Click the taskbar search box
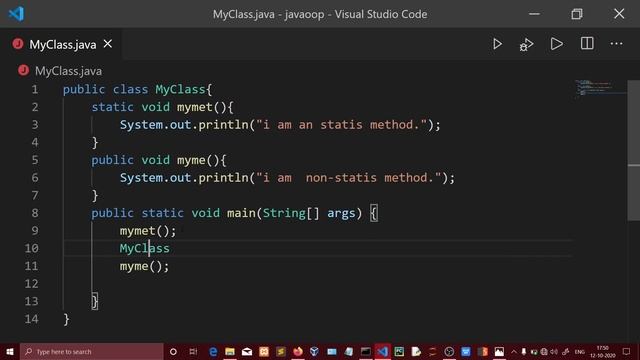 point(92,351)
